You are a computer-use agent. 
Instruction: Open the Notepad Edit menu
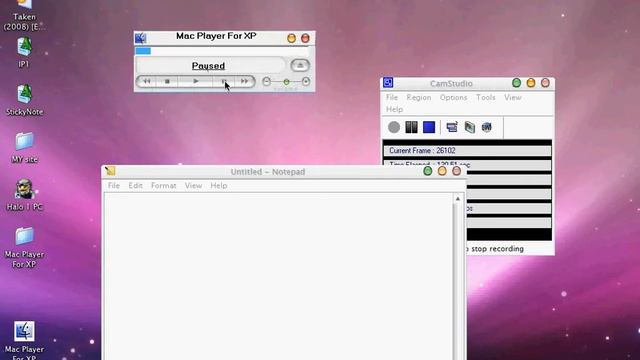[x=136, y=186]
